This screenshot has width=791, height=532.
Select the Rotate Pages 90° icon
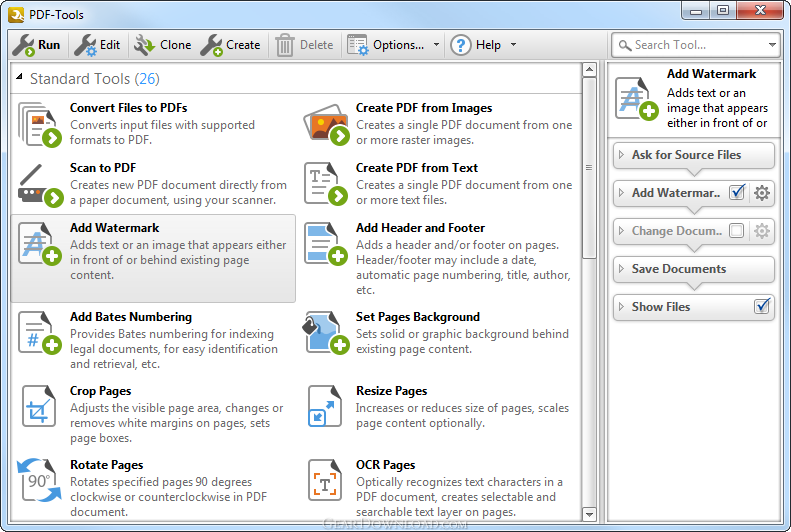39,480
